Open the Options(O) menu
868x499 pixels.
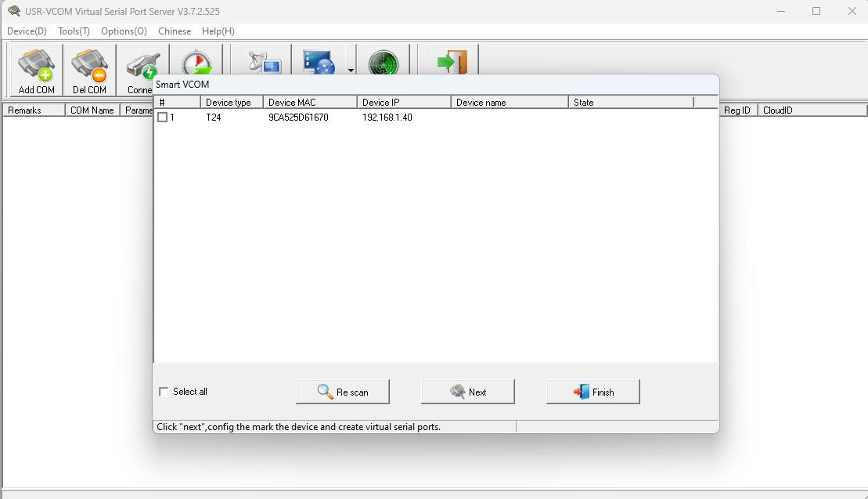pyautogui.click(x=124, y=31)
